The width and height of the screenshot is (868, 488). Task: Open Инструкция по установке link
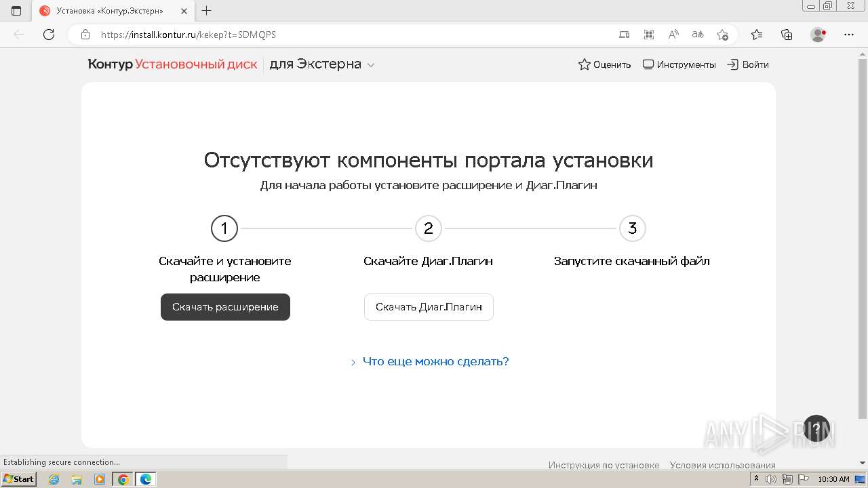604,465
